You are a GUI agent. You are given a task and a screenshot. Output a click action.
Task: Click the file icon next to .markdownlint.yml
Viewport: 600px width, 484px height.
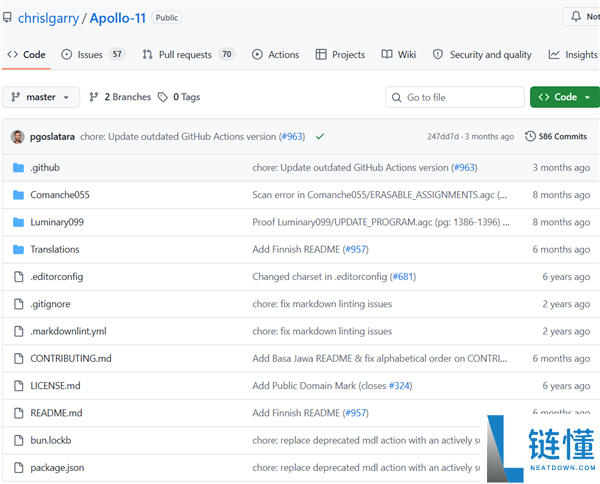[18, 331]
